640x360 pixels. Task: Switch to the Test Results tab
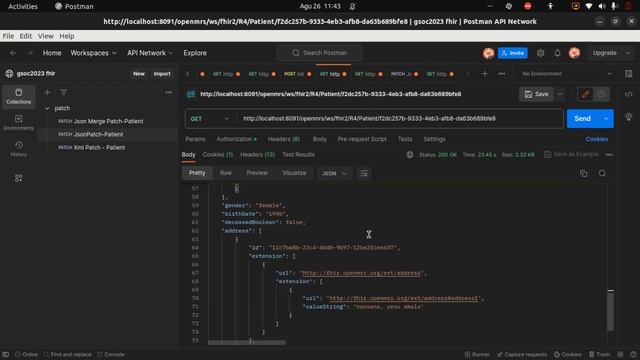point(299,155)
